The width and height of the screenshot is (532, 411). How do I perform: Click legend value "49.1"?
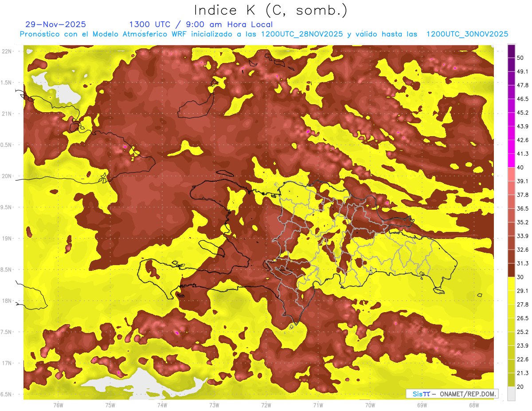click(522, 71)
